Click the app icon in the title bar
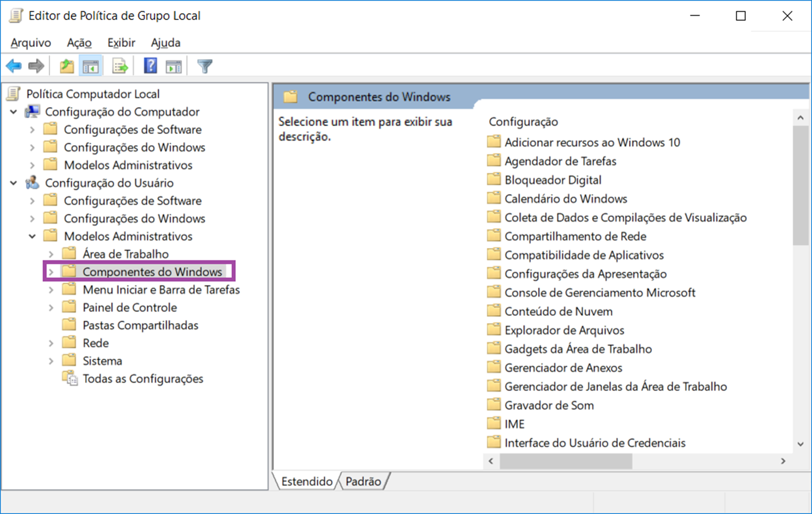The image size is (812, 514). point(16,16)
